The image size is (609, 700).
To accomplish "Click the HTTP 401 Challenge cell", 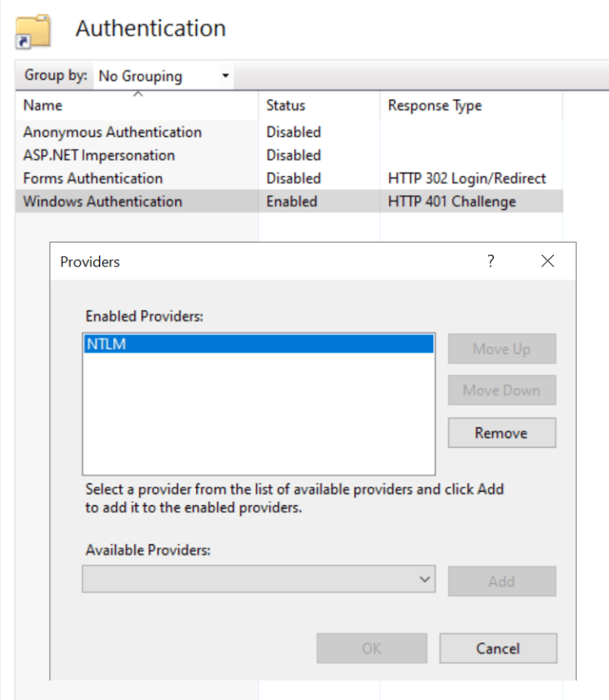I will click(452, 201).
